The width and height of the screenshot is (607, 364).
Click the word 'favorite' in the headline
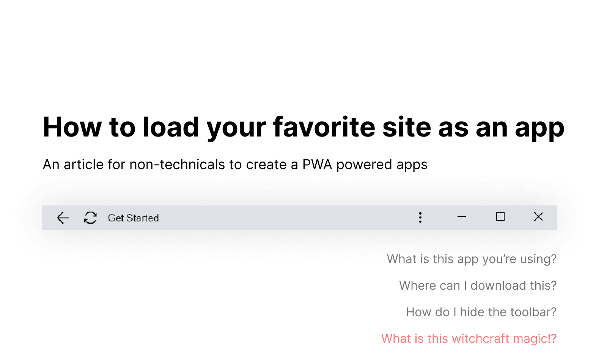point(324,127)
